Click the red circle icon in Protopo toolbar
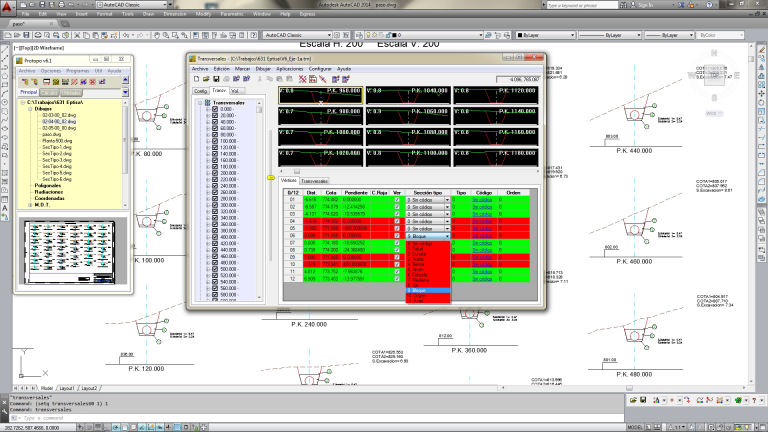 pos(93,82)
